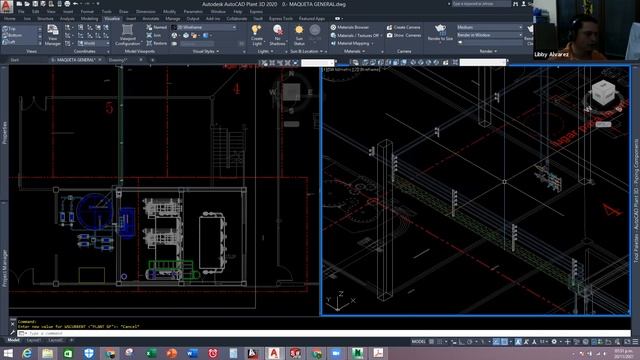Open the Render in Window dropdown

click(x=489, y=35)
